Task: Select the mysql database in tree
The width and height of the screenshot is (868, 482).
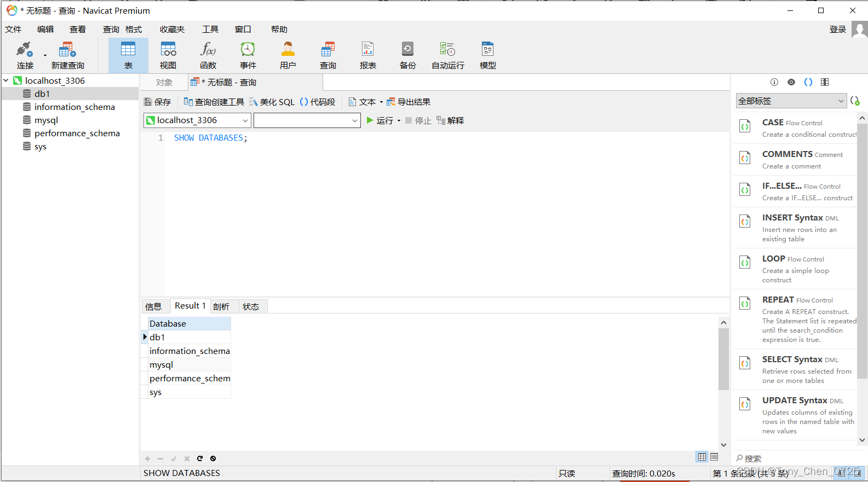Action: [46, 120]
